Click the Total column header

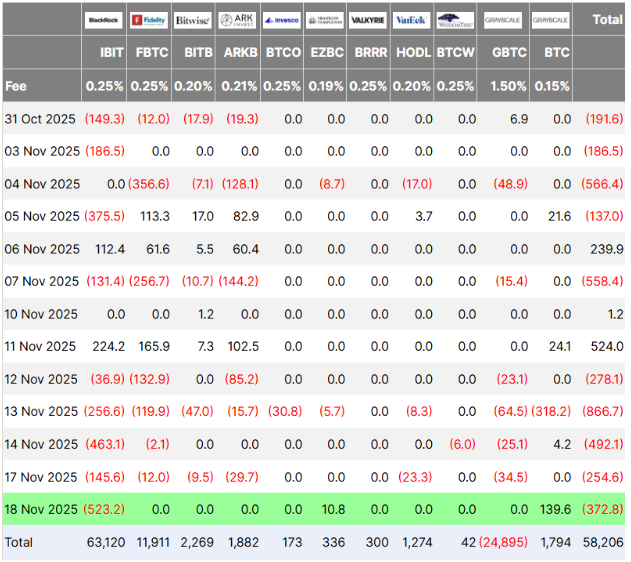pyautogui.click(x=606, y=19)
